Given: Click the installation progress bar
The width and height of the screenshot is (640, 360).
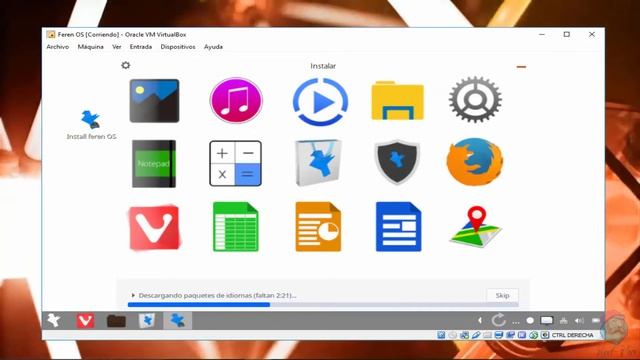Looking at the screenshot, I should (323, 304).
